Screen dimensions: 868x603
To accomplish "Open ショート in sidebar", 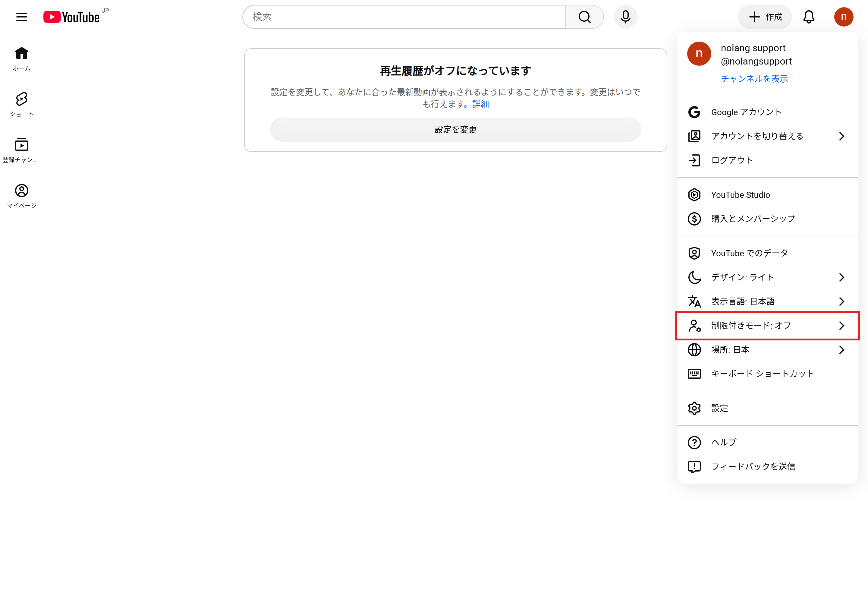I will (21, 105).
